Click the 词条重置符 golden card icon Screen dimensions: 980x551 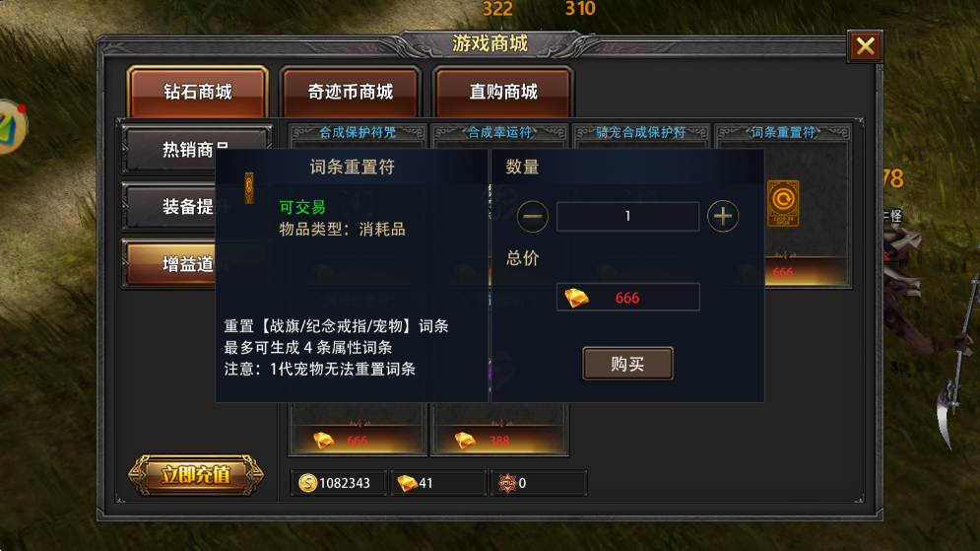(x=783, y=203)
